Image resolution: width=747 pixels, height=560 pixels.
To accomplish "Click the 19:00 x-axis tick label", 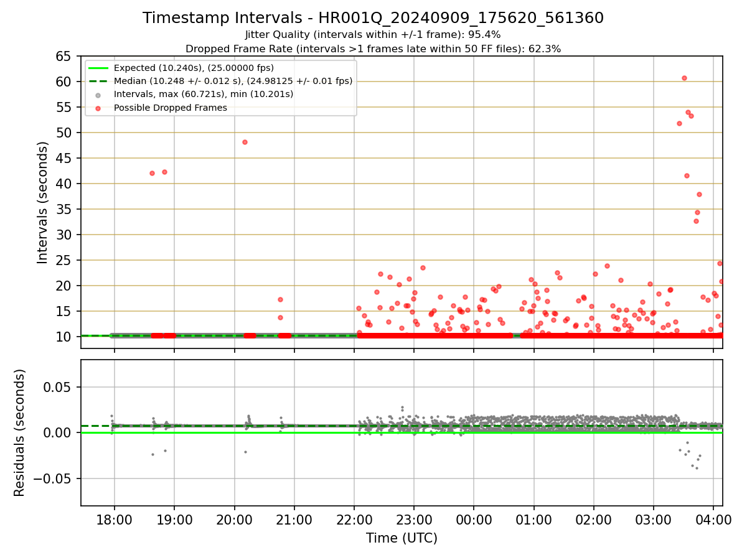I will (174, 519).
